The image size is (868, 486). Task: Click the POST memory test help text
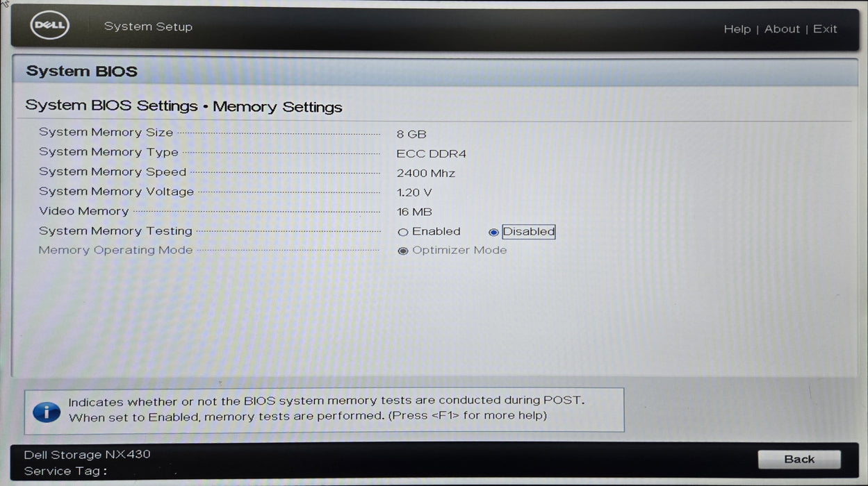tap(327, 408)
